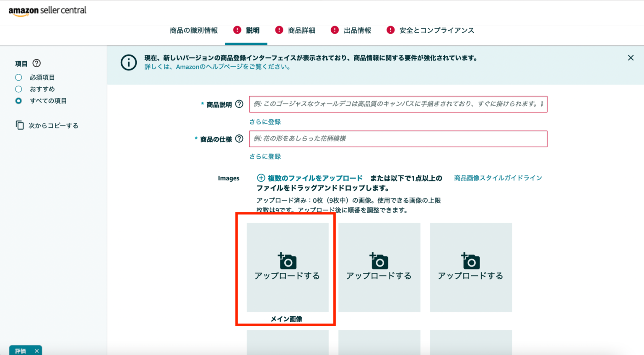The height and width of the screenshot is (355, 644).
Task: Click the third アップロードする camera icon
Action: [x=470, y=260]
